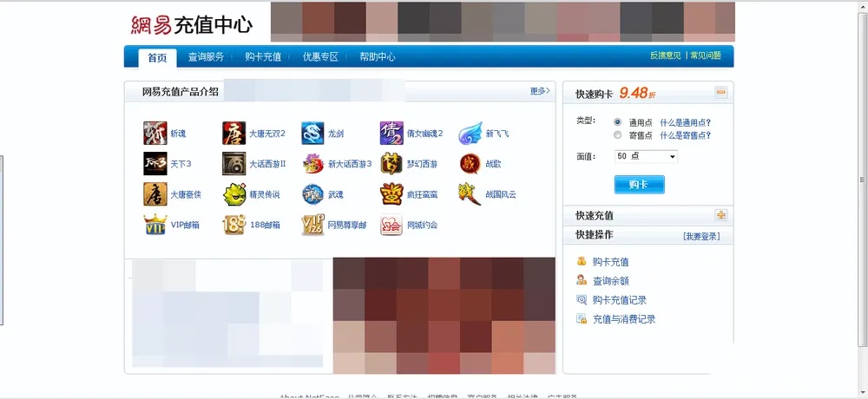Collapse the 快速购卡 panel with minus button
The width and height of the screenshot is (868, 399).
click(720, 93)
